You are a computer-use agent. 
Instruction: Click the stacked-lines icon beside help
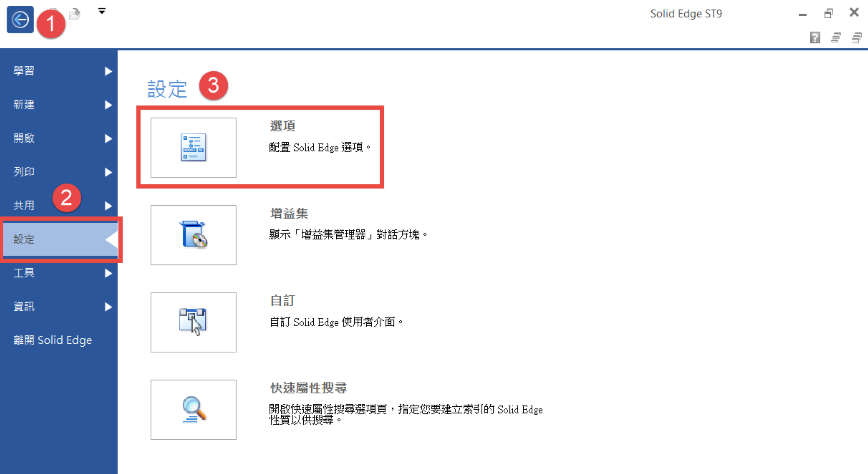pos(836,38)
